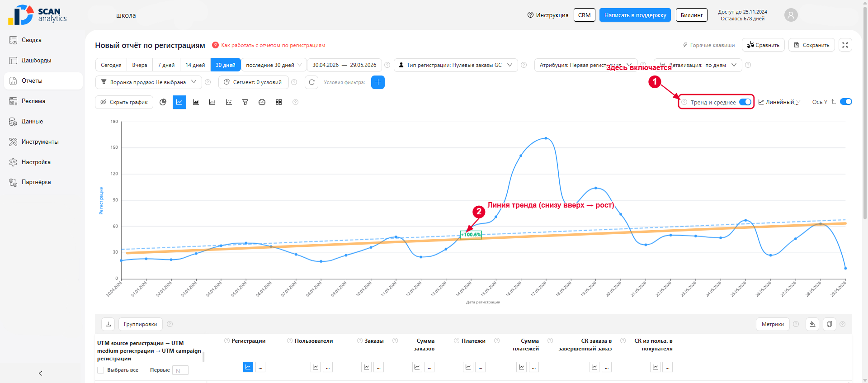Click the Написать в поддержку button
The image size is (868, 383).
(635, 15)
